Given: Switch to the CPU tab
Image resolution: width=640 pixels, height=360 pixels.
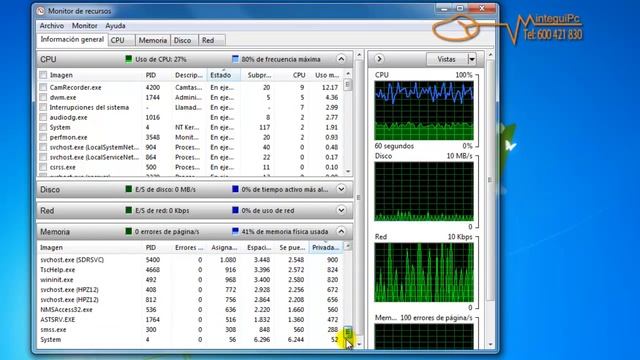Looking at the screenshot, I should click(x=121, y=40).
